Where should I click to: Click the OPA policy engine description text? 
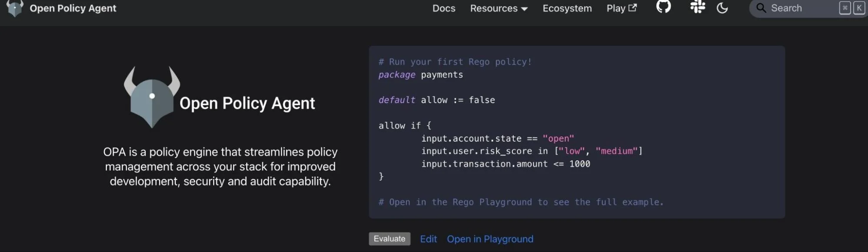point(220,166)
